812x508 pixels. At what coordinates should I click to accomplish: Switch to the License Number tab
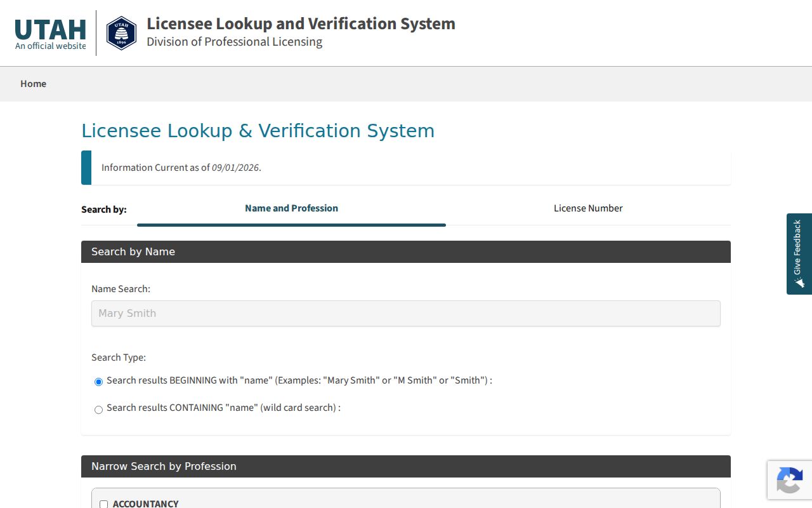tap(588, 208)
